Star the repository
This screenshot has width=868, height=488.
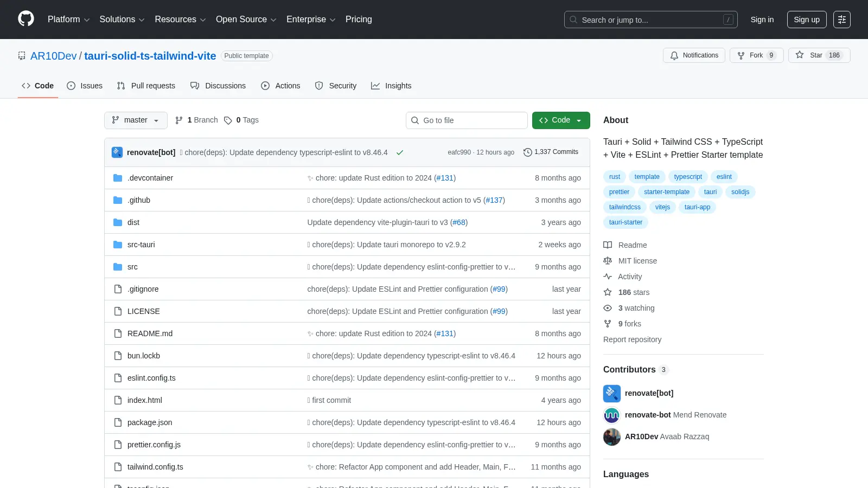click(819, 55)
